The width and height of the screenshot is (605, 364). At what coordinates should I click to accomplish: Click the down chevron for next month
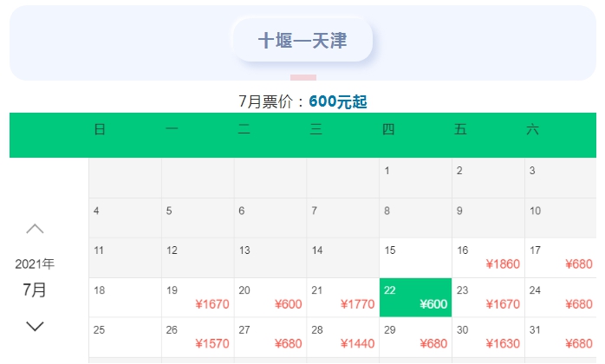35,326
